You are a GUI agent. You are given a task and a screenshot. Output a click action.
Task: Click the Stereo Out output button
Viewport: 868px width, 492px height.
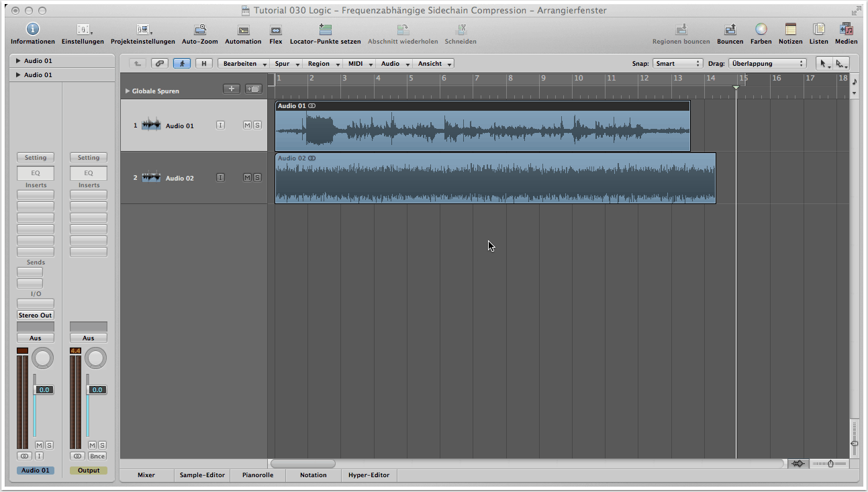[36, 315]
